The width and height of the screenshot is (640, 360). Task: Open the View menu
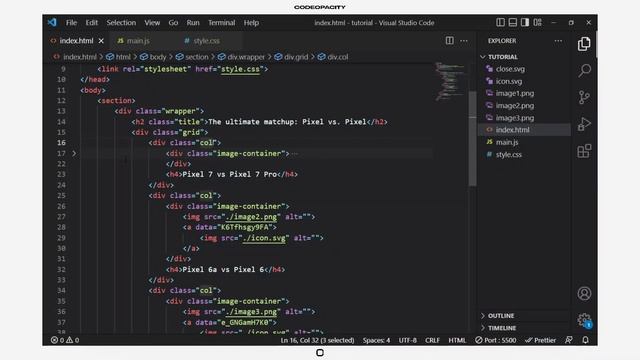pos(152,22)
